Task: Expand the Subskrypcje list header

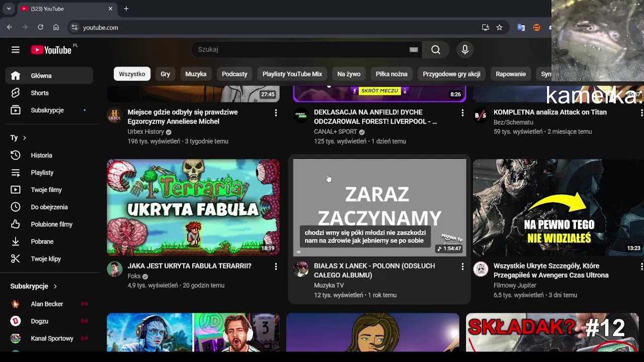Action: click(34, 286)
